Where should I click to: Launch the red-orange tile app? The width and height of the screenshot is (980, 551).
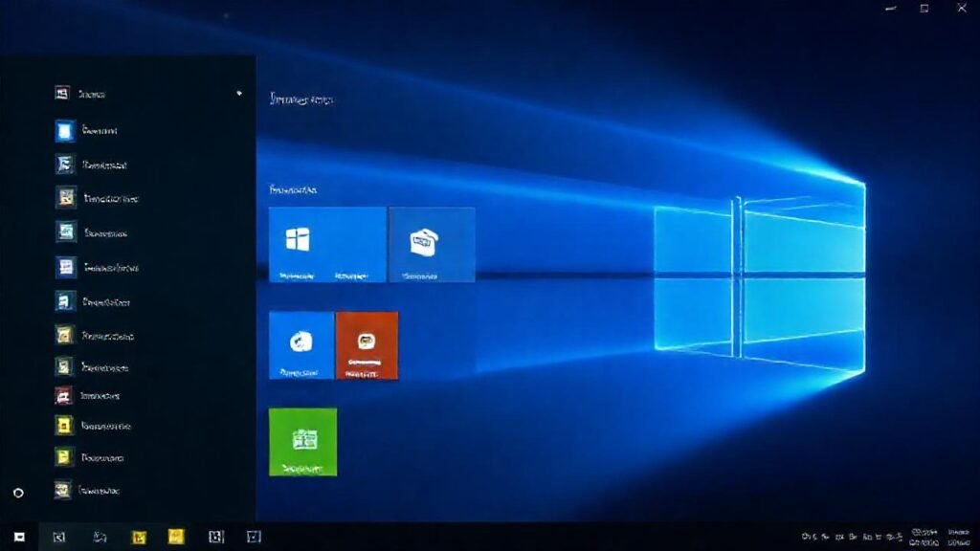(367, 344)
